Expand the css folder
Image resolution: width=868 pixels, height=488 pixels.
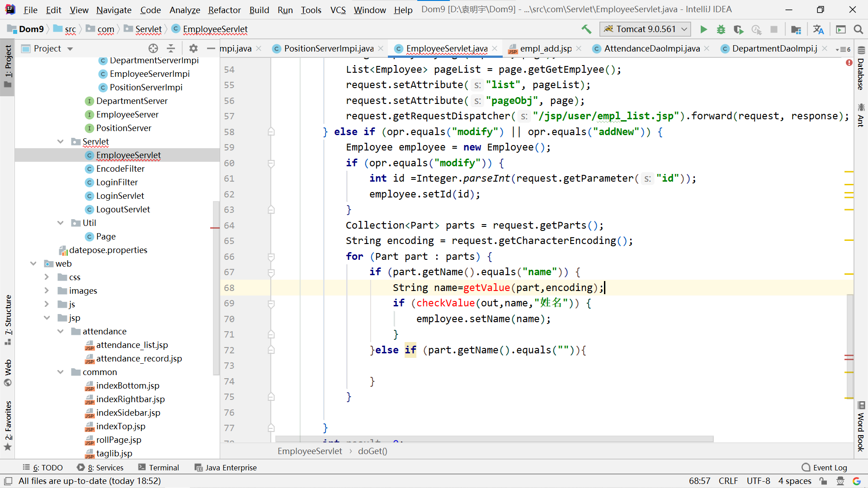(47, 277)
